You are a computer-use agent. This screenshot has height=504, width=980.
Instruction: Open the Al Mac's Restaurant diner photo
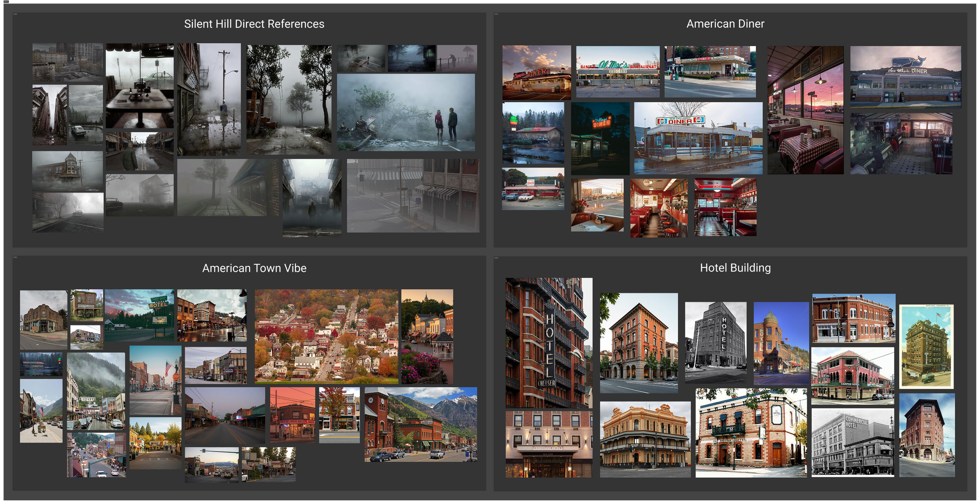(x=617, y=72)
